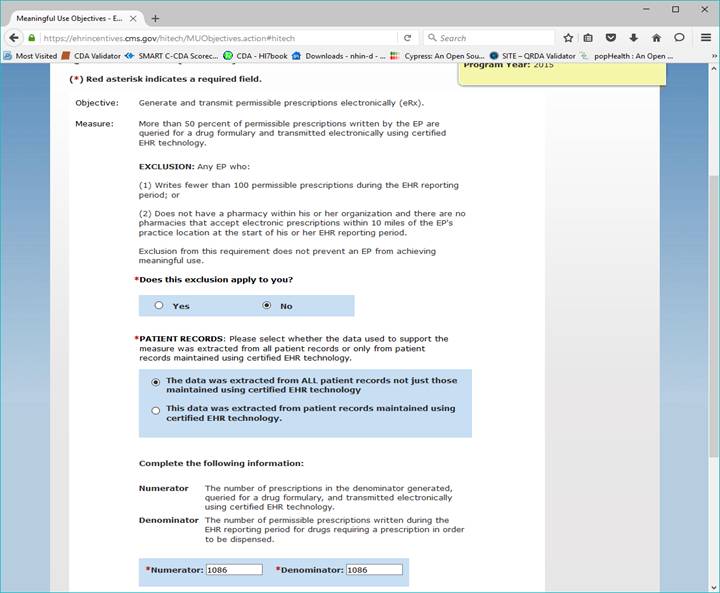This screenshot has height=593, width=720.
Task: Select No for the exclusion question
Action: [266, 306]
